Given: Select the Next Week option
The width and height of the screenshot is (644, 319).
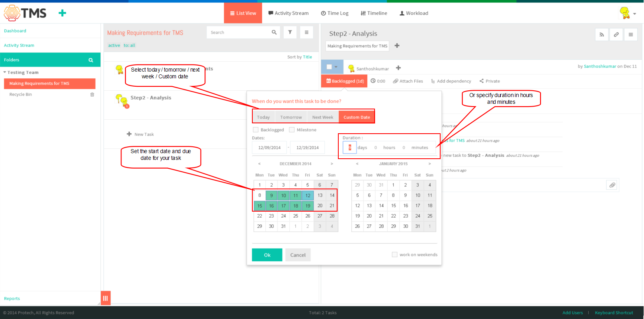Looking at the screenshot, I should pyautogui.click(x=323, y=117).
